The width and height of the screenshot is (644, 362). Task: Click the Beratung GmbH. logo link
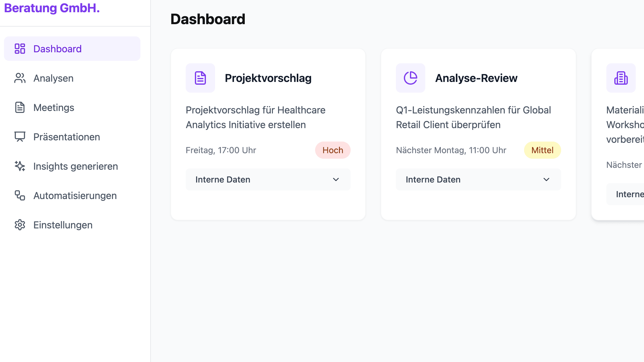click(52, 8)
